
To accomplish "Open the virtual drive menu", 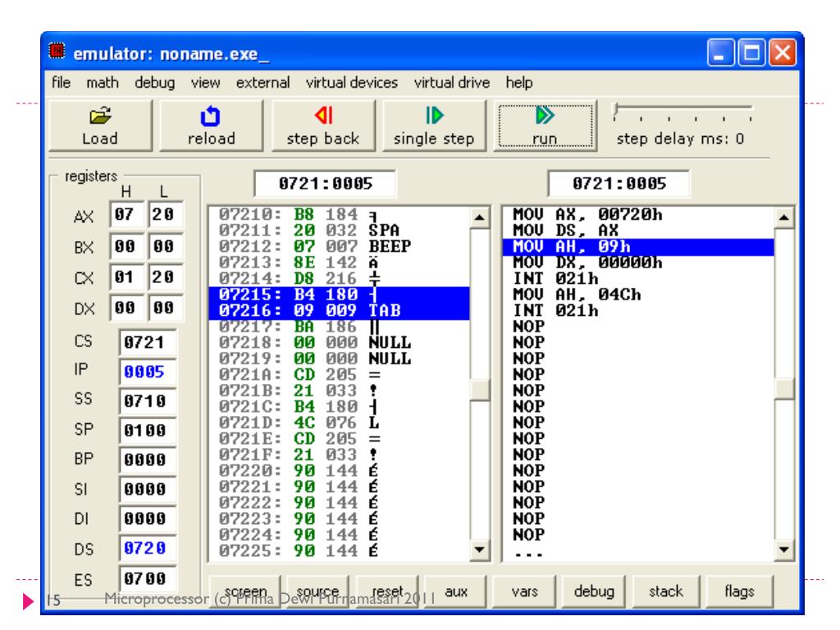I will 452,83.
